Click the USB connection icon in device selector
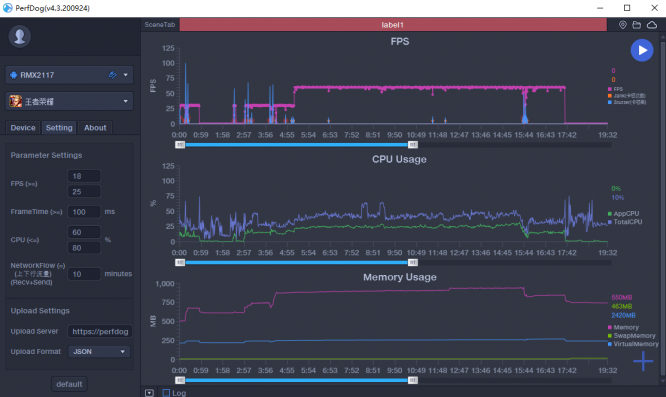The width and height of the screenshot is (666, 397). click(x=113, y=75)
